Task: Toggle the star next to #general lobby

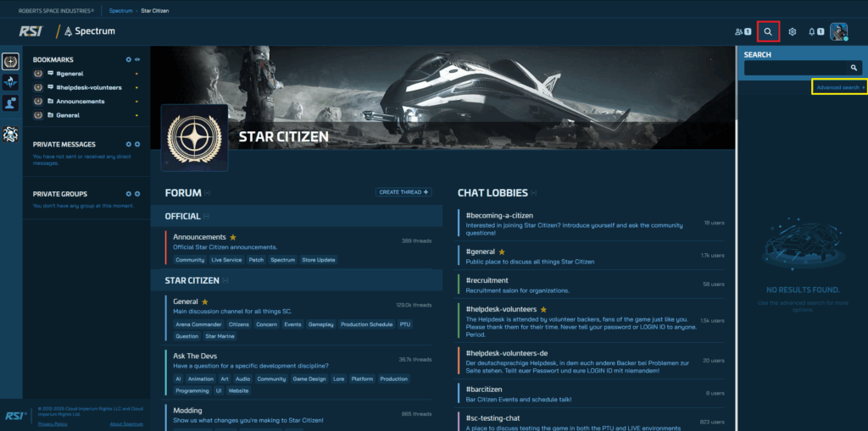Action: (x=502, y=251)
